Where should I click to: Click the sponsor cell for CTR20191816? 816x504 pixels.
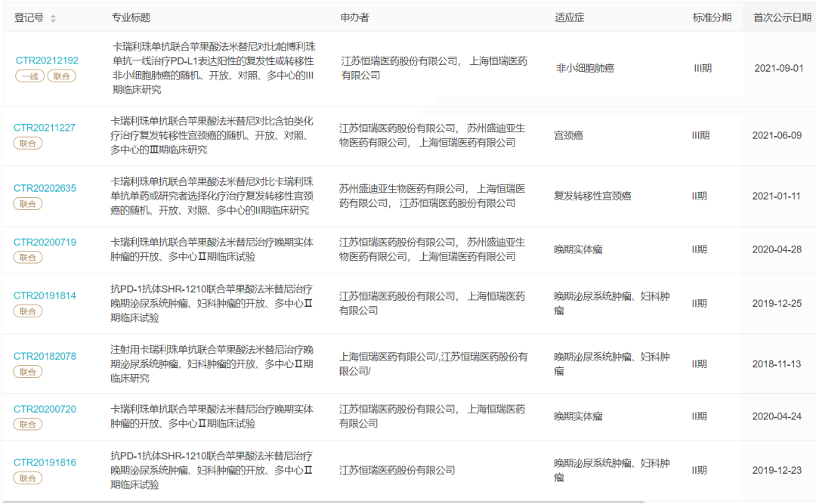[397, 470]
